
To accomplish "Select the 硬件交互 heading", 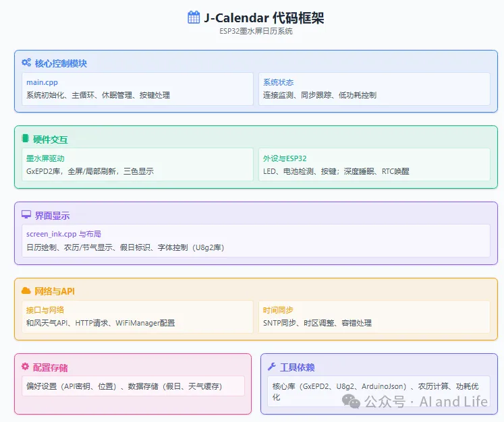I will (50, 140).
